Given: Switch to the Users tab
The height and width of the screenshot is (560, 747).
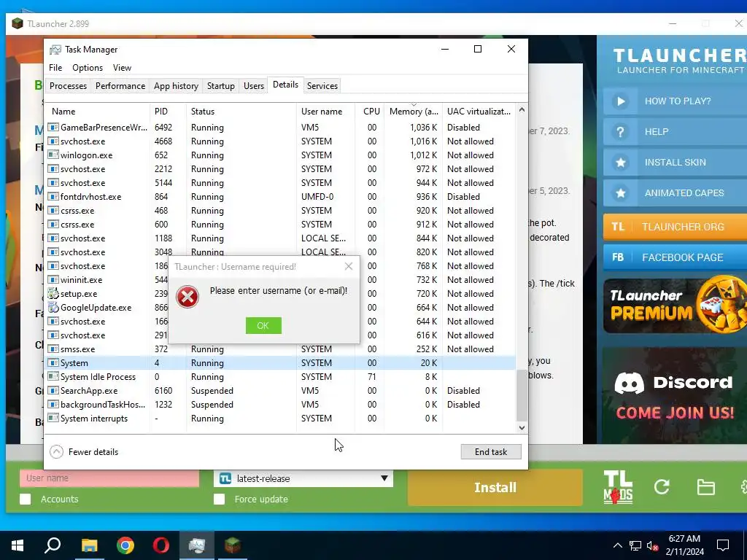Looking at the screenshot, I should point(253,86).
